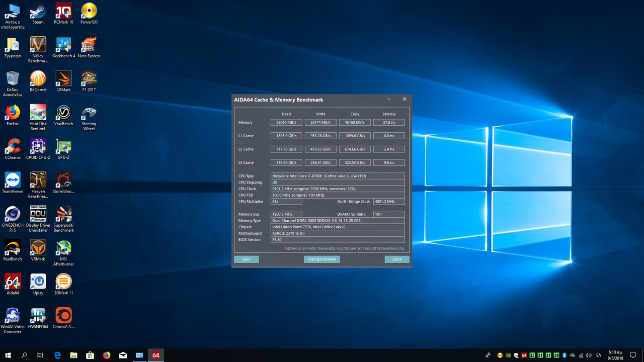The height and width of the screenshot is (362, 644).
Task: Select Hard Disk Sentinel icon
Action: click(38, 117)
